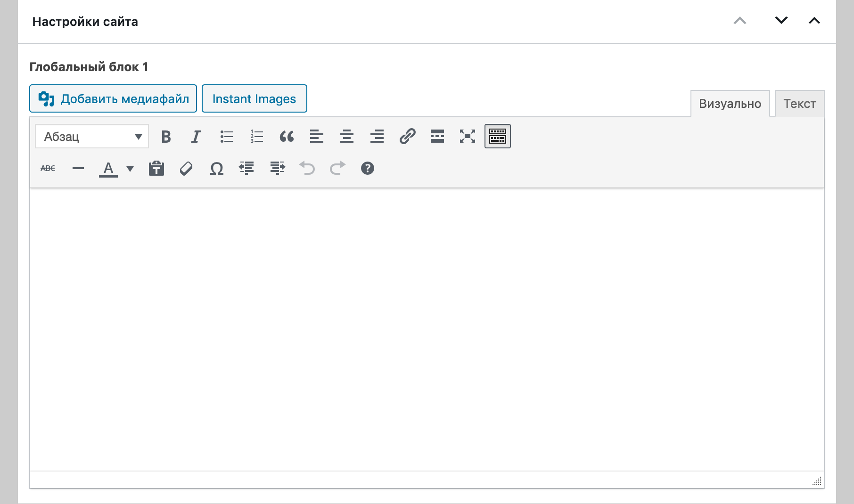854x504 pixels.
Task: Toggle bold formatting
Action: [166, 137]
